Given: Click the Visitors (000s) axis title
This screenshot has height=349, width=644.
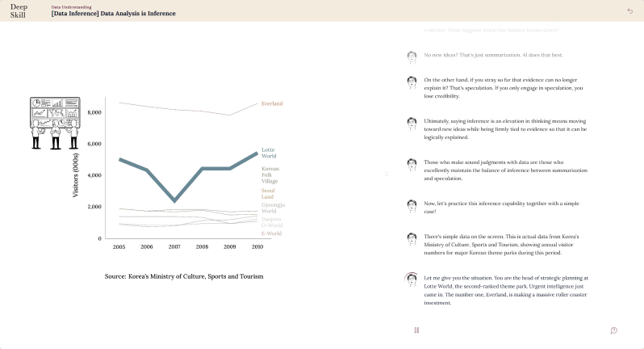Looking at the screenshot, I should tap(76, 175).
